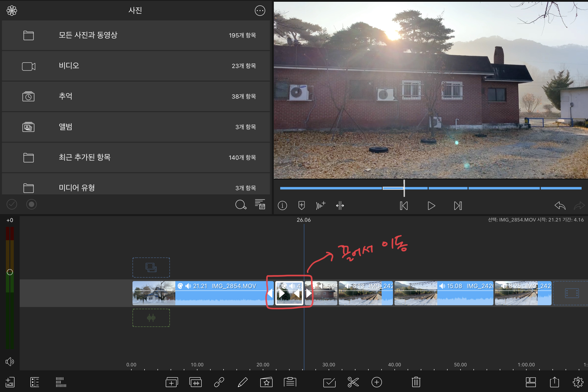Screen dimensions: 588x392
Task: Open the clip info icon
Action: click(282, 206)
